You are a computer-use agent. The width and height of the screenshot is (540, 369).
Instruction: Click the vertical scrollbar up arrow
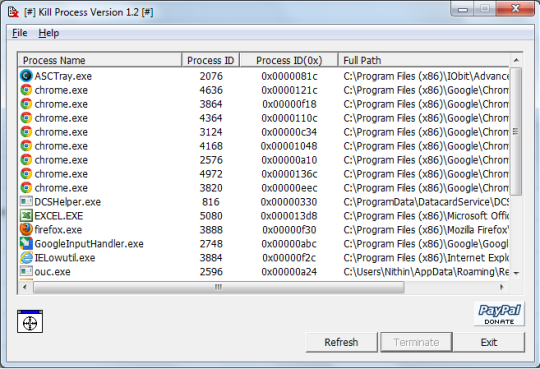click(516, 60)
